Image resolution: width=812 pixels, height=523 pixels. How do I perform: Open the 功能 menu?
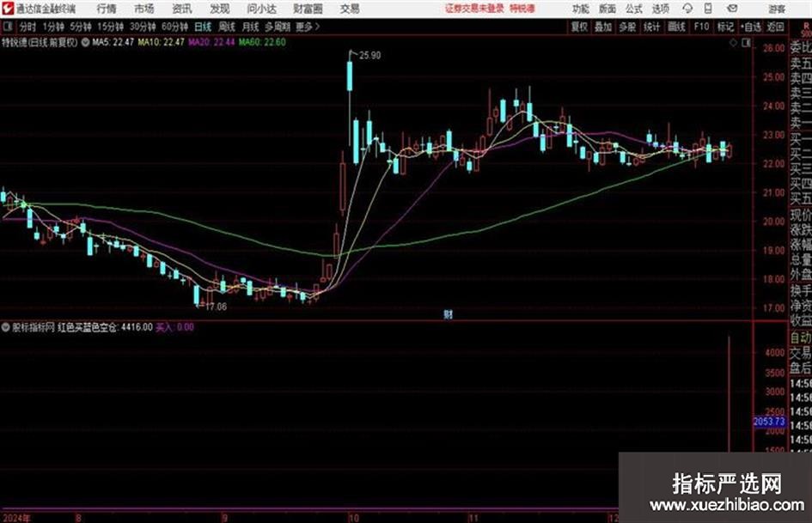tap(581, 9)
